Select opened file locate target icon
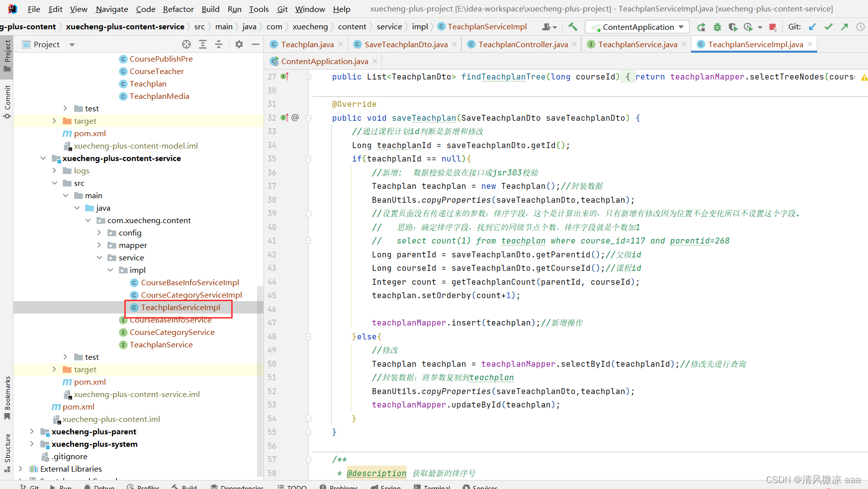868x489 pixels. [x=186, y=44]
